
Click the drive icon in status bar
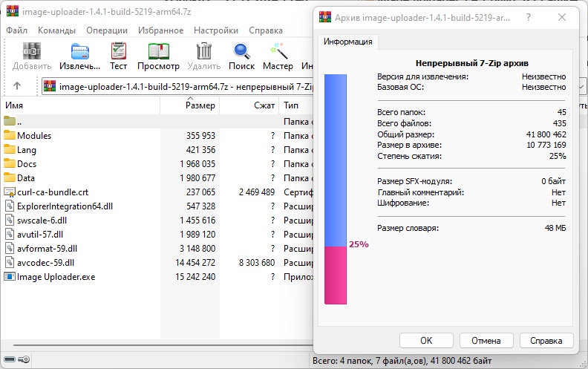[x=10, y=359]
